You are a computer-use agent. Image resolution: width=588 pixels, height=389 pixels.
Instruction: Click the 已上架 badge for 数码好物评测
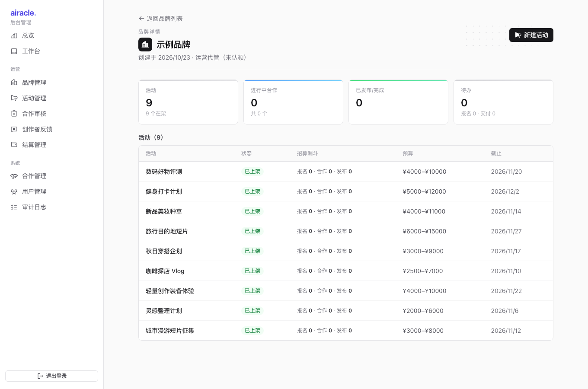pos(252,172)
